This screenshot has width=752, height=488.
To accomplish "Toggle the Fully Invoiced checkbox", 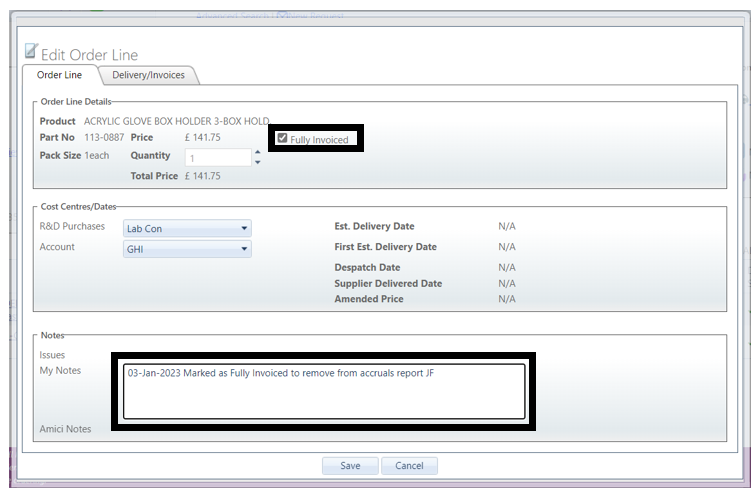I will tap(282, 138).
